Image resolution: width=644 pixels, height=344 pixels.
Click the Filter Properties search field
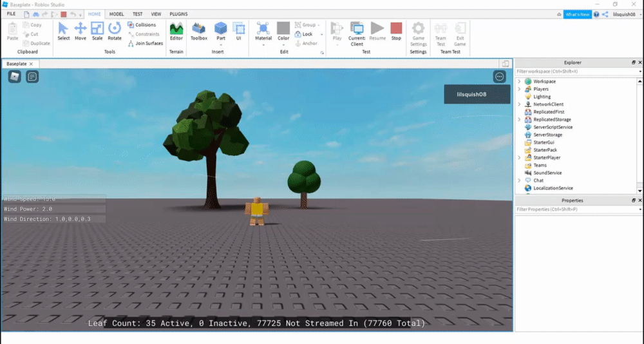point(578,209)
